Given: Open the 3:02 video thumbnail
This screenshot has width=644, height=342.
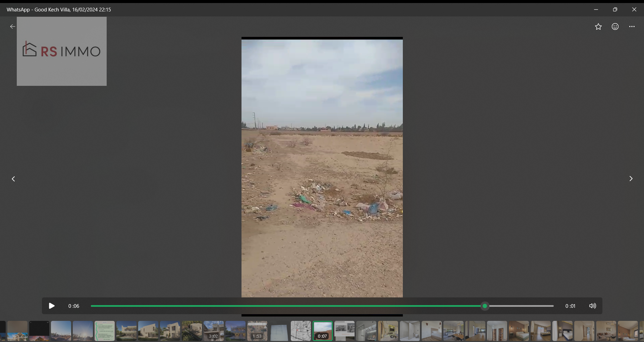Looking at the screenshot, I should pos(214,331).
